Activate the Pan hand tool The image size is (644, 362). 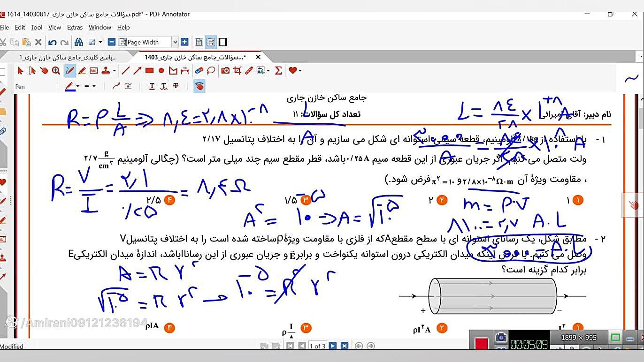coord(44,71)
